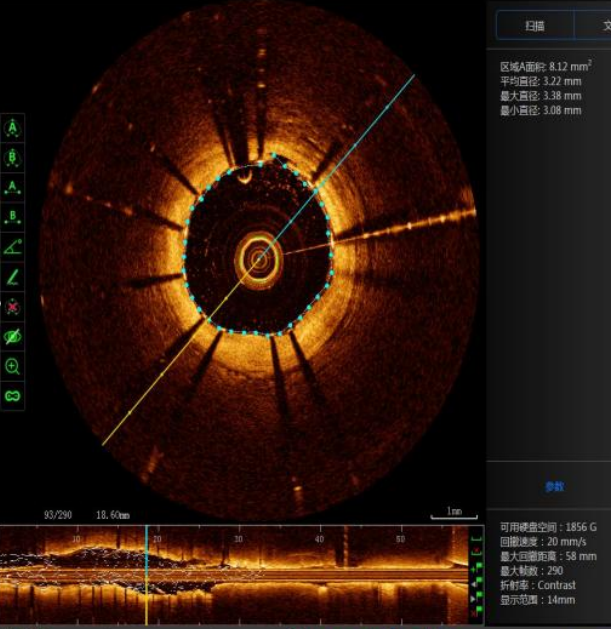Click the magnifier zoom-in tool
The width and height of the screenshot is (611, 629).
pyautogui.click(x=13, y=366)
